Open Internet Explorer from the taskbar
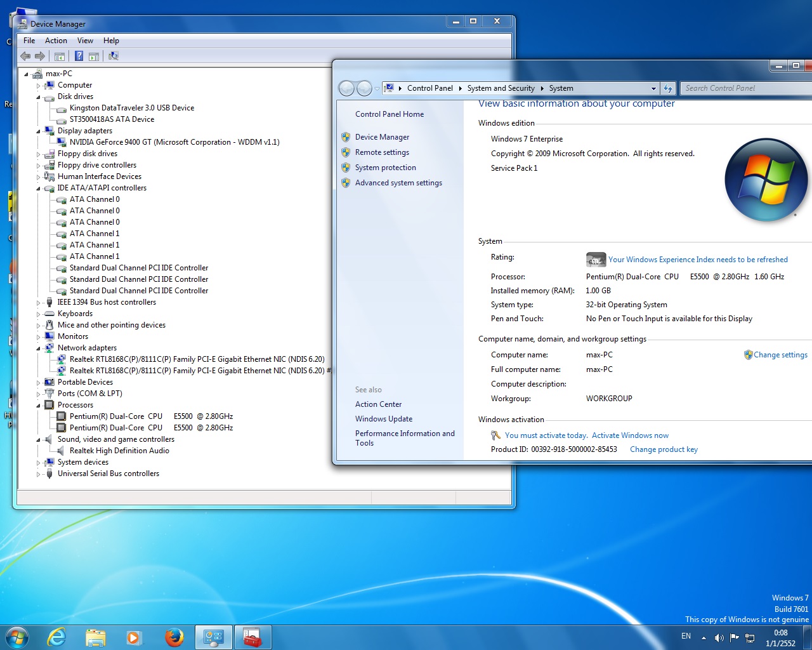The width and height of the screenshot is (812, 650). click(57, 637)
